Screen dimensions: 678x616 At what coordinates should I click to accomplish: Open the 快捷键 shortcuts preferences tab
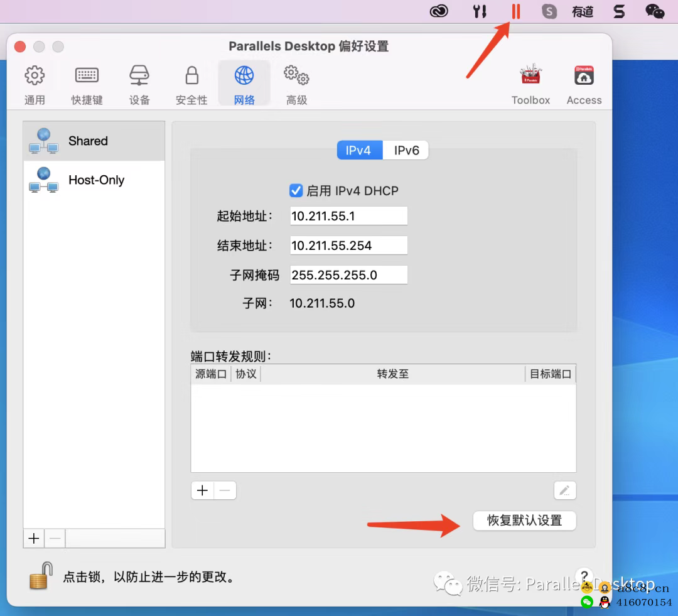pyautogui.click(x=87, y=85)
